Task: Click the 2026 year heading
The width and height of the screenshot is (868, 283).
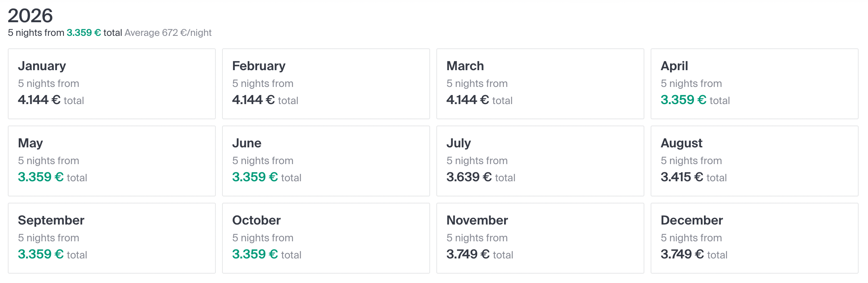Action: pyautogui.click(x=30, y=16)
